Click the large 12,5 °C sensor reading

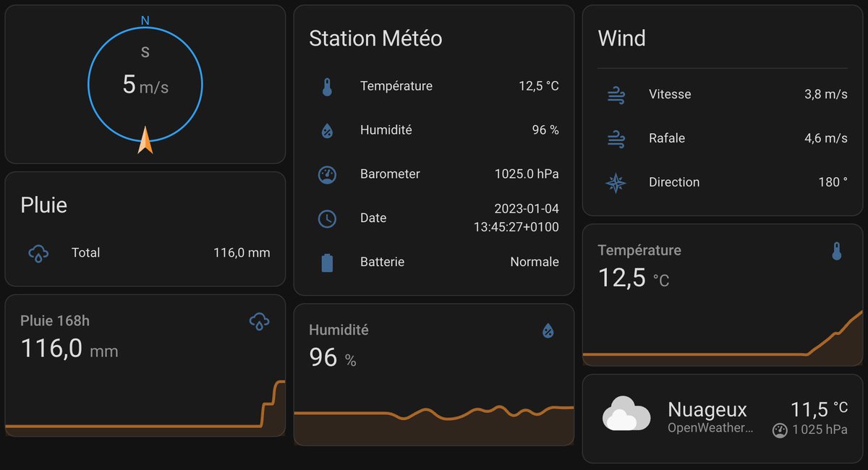click(634, 278)
